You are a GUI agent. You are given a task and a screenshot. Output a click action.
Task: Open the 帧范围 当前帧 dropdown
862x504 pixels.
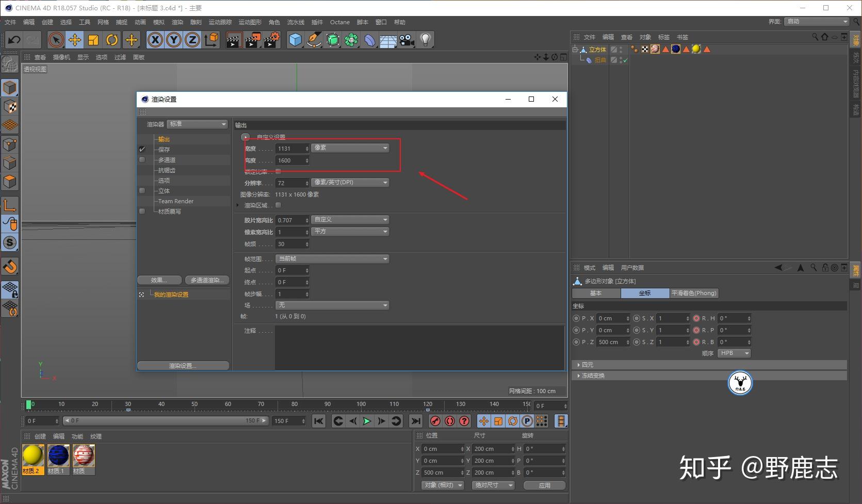click(332, 259)
